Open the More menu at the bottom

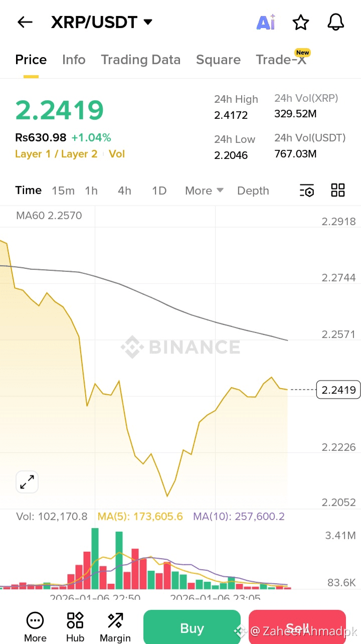click(x=35, y=627)
